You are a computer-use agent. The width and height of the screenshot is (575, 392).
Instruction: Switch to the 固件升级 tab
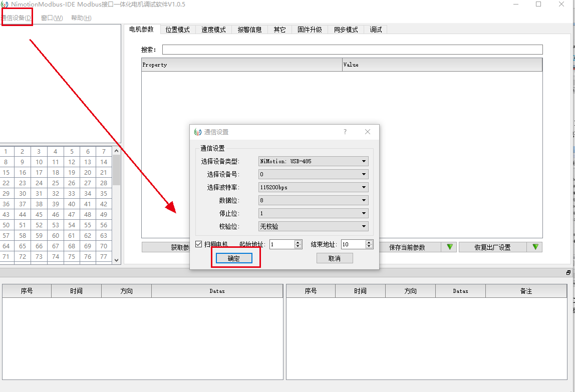coord(310,30)
